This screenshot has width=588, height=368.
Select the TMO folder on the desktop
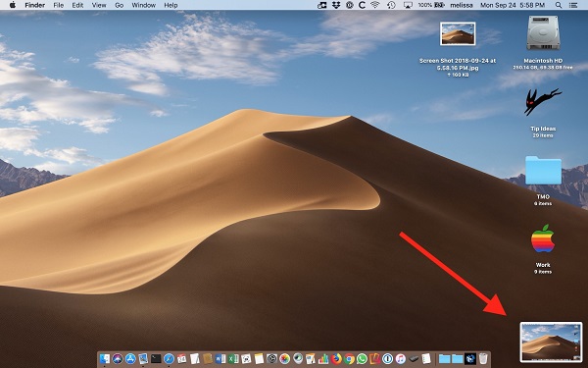[x=543, y=170]
